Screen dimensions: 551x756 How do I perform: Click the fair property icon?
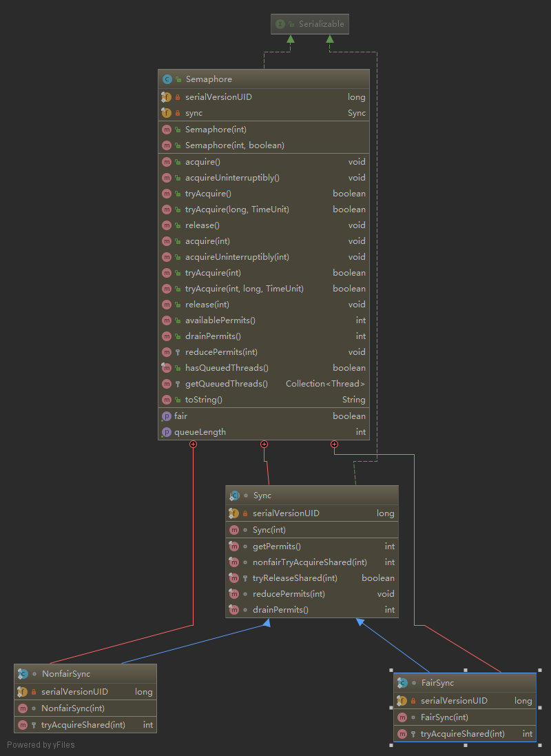[x=166, y=416]
